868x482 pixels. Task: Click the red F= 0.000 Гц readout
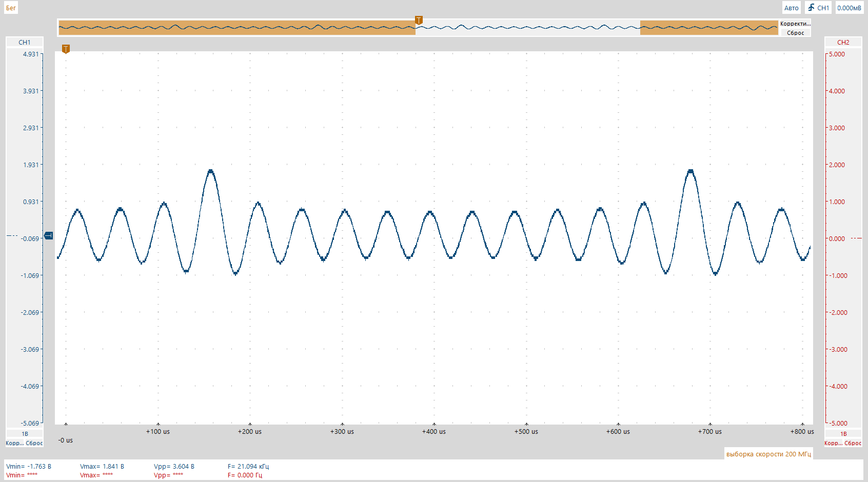pyautogui.click(x=245, y=475)
